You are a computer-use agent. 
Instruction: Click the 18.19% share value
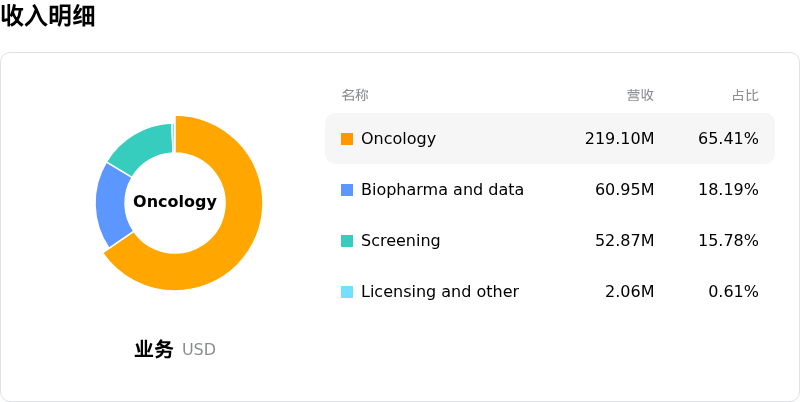(x=728, y=190)
